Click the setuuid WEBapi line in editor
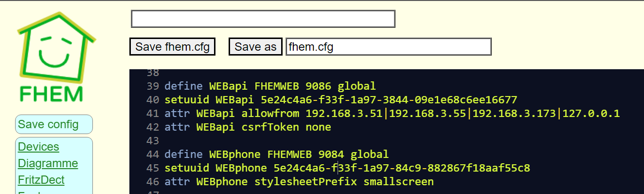Screen dimensions: 644x194 click(340, 100)
